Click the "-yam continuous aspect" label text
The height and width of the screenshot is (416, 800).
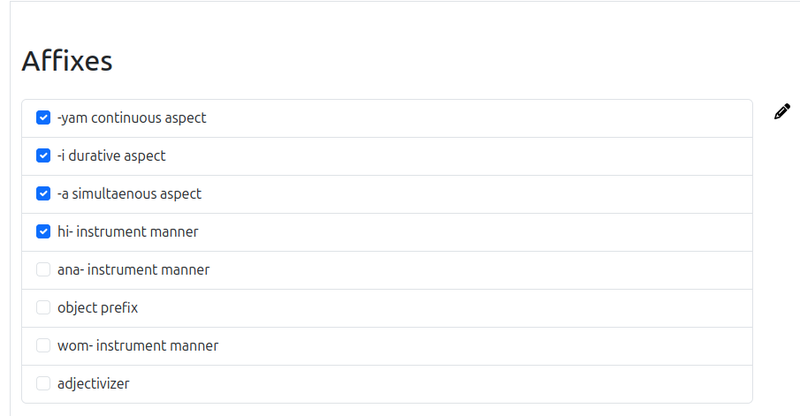point(132,118)
